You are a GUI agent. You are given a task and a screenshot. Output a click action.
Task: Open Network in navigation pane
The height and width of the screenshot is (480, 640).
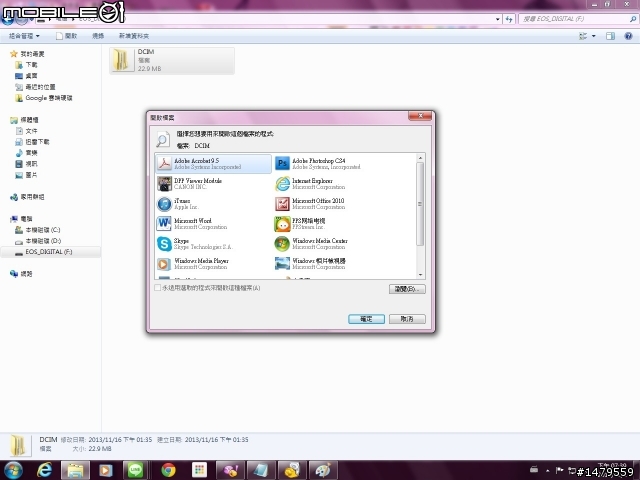[22, 274]
